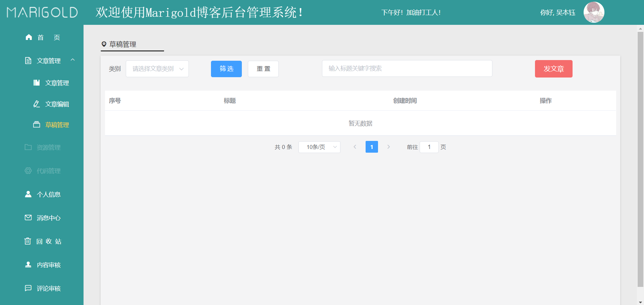644x305 pixels.
Task: Click the speech bubble icon for 评论审核
Action: pos(28,288)
